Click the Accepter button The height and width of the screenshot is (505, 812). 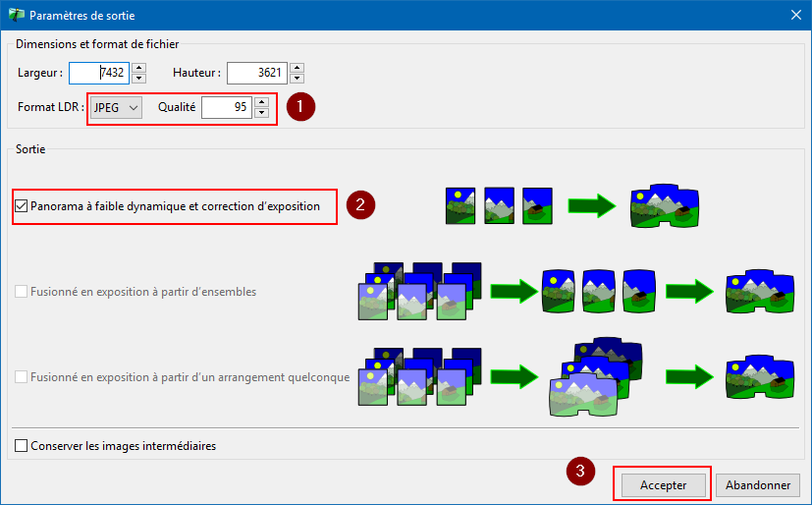(x=664, y=485)
